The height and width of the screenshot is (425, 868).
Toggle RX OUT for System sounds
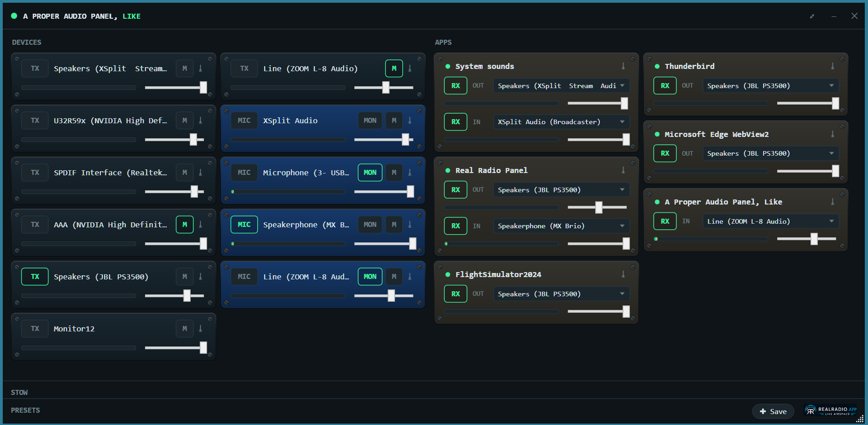[456, 86]
